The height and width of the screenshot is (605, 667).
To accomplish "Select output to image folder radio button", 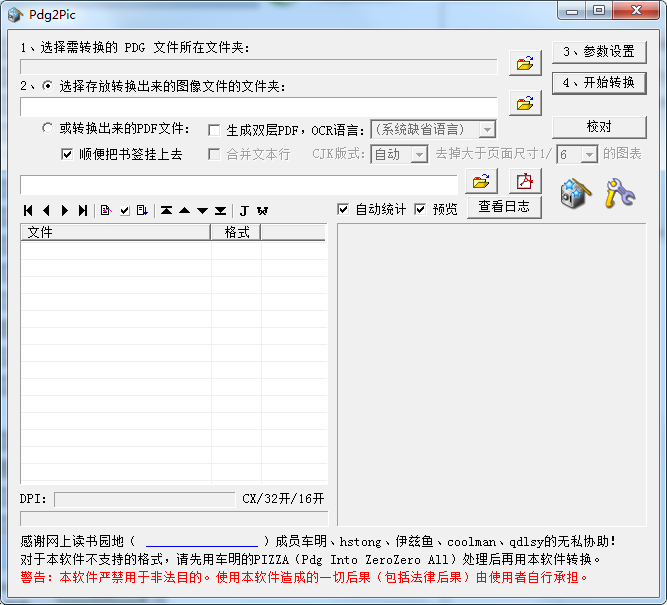I will [x=48, y=86].
